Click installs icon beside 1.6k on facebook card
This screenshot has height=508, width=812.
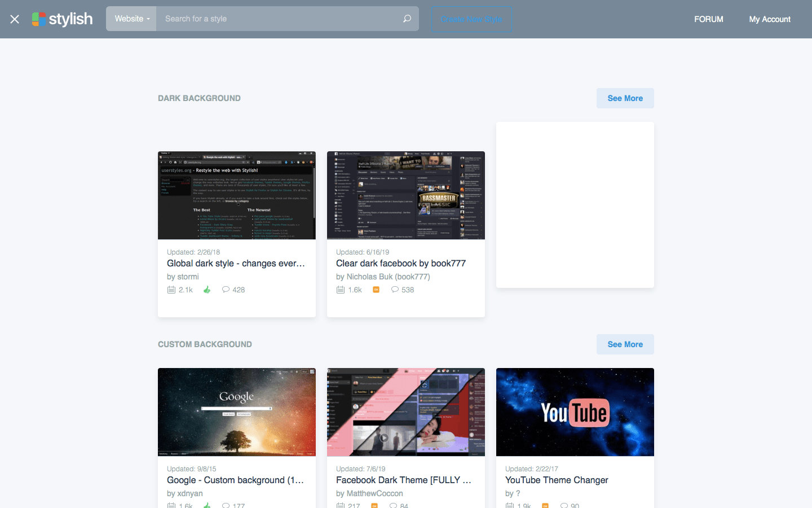pyautogui.click(x=341, y=290)
